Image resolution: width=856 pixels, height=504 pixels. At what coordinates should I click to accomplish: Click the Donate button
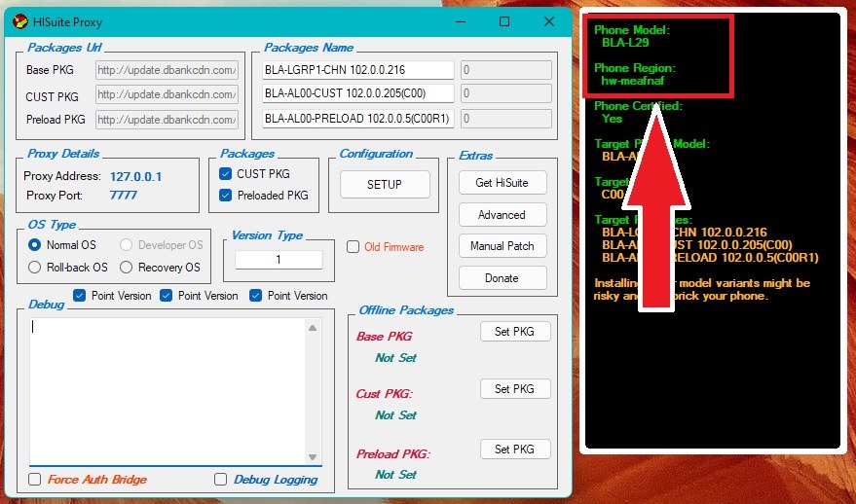pos(502,278)
